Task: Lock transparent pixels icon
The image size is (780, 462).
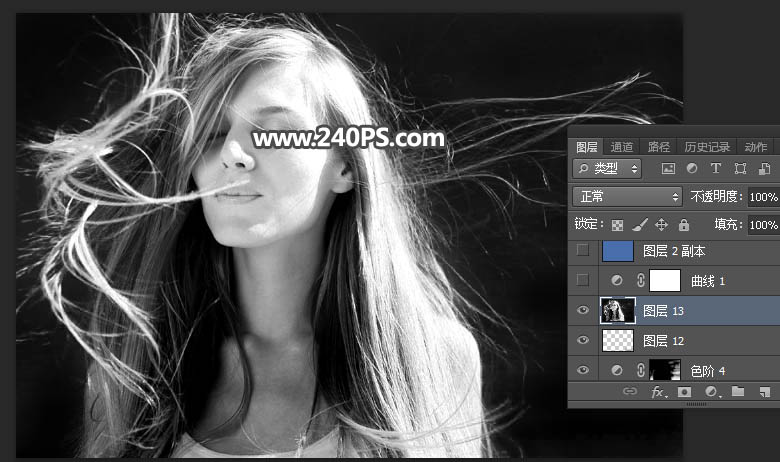Action: 617,225
